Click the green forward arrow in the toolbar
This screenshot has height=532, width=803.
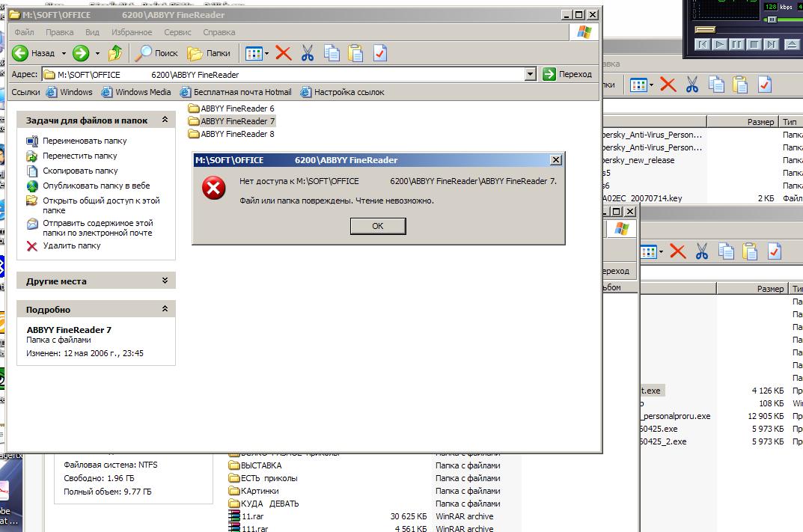81,53
